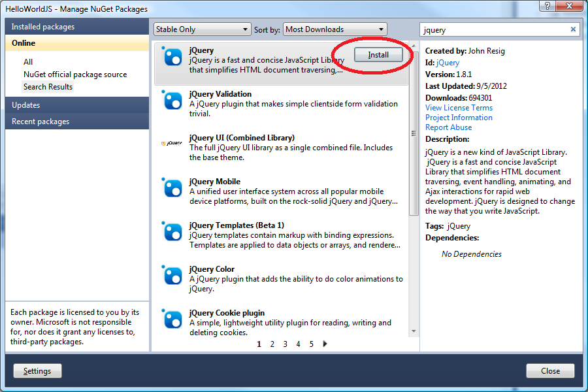
Task: Select the jQuery Validation package title
Action: [221, 94]
